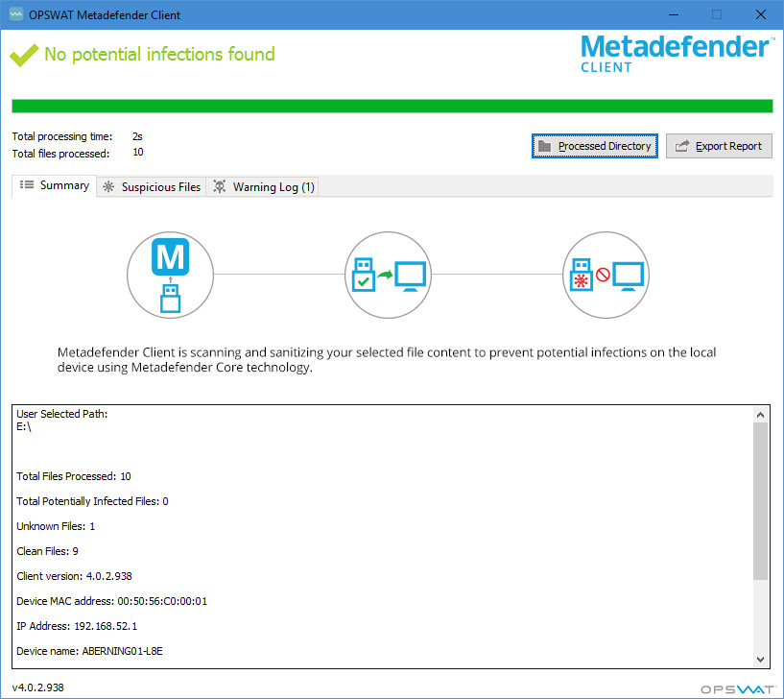Click the scroll up arrow in details box
This screenshot has width=784, height=699.
[761, 415]
